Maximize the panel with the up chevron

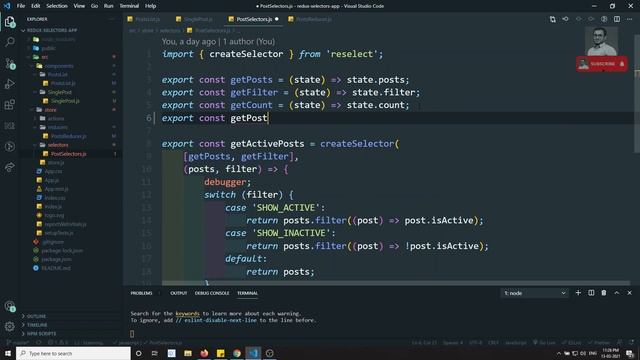point(617,293)
